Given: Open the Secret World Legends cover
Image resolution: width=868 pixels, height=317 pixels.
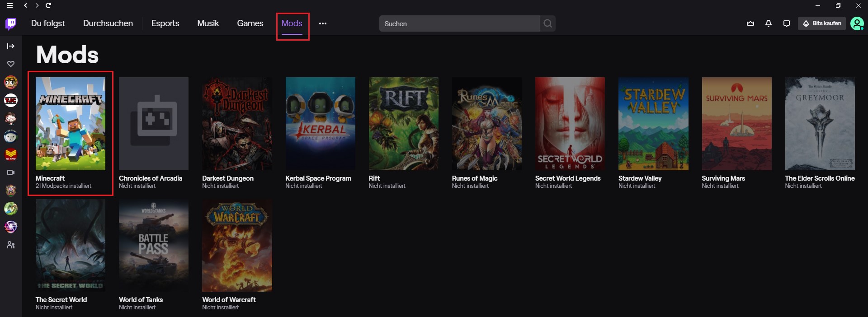Looking at the screenshot, I should coord(570,124).
